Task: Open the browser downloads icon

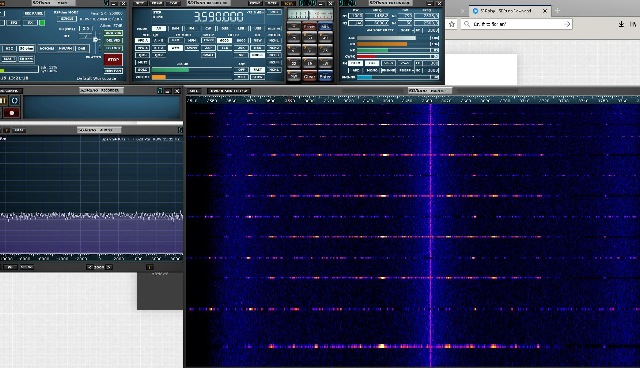Action: tap(621, 24)
